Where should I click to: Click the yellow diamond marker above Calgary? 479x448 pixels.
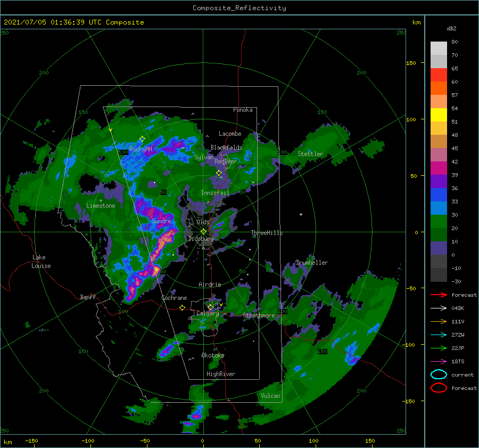(210, 307)
